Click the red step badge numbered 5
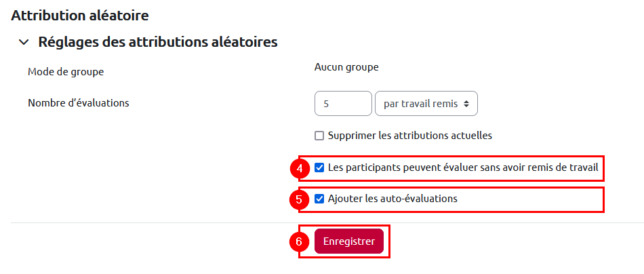 click(300, 200)
